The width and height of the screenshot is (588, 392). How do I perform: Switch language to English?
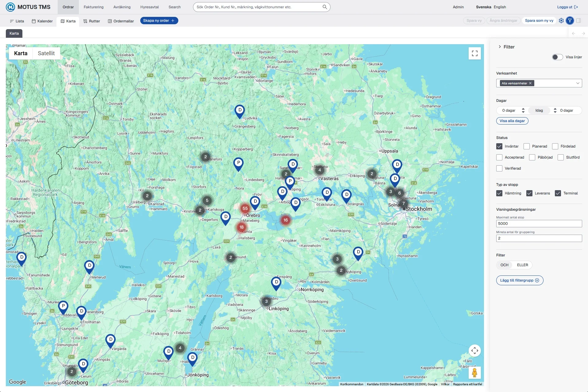point(500,7)
